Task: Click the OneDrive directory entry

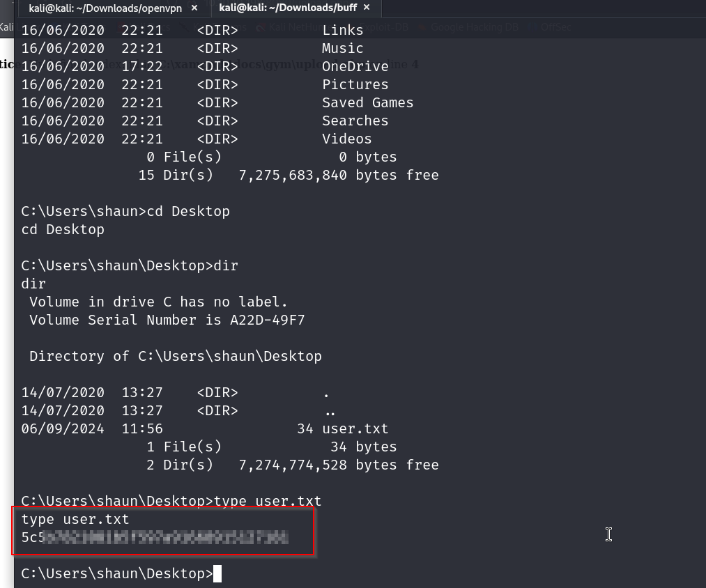Action: [x=355, y=67]
